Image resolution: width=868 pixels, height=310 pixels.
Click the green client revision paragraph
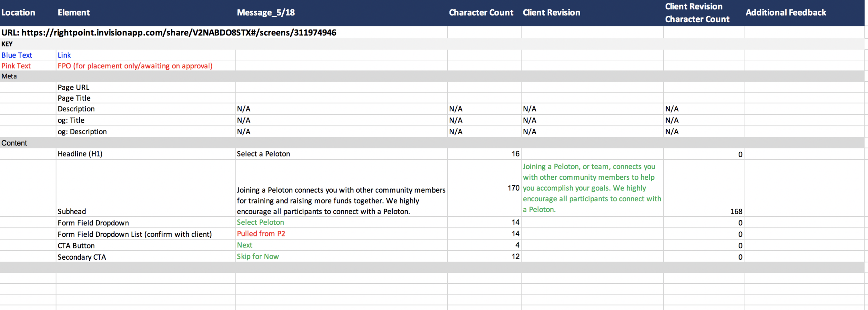click(592, 188)
